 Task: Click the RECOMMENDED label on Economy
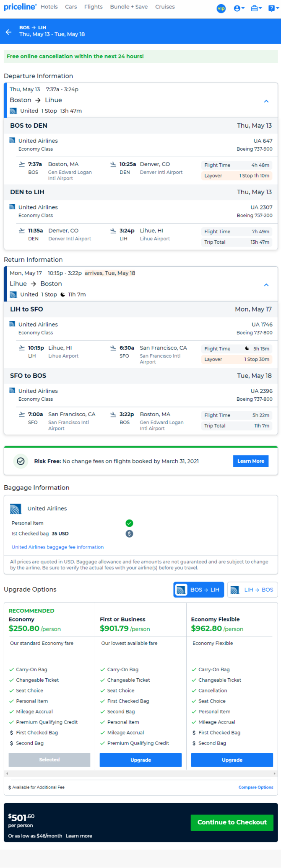tap(31, 610)
